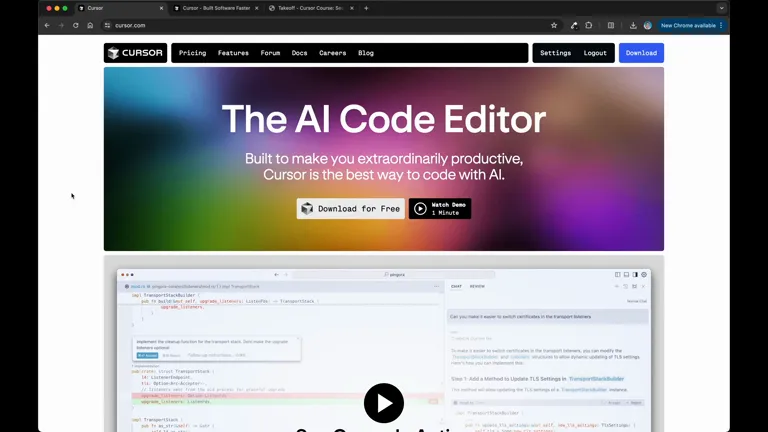Go to the Forum link
The image size is (768, 432).
[270, 53]
